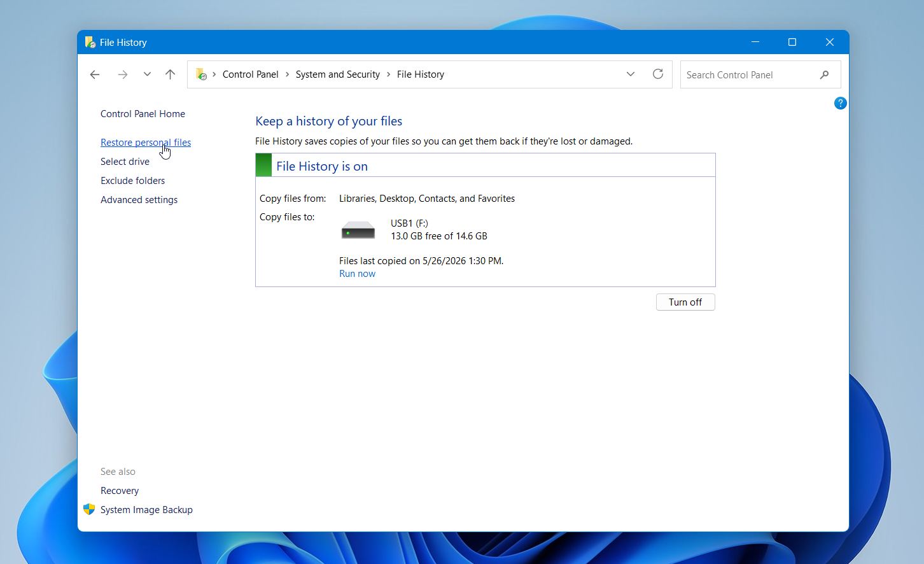
Task: Turn off File History
Action: [x=685, y=302]
